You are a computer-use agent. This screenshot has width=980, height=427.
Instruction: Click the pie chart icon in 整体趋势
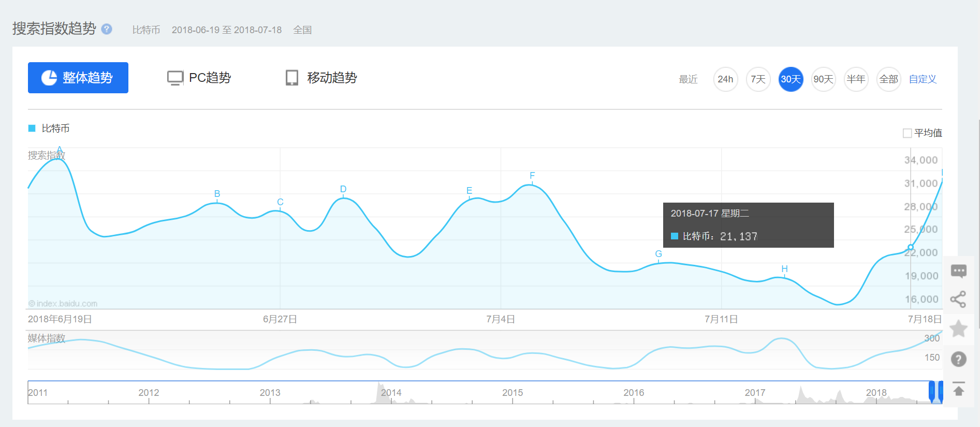[49, 78]
